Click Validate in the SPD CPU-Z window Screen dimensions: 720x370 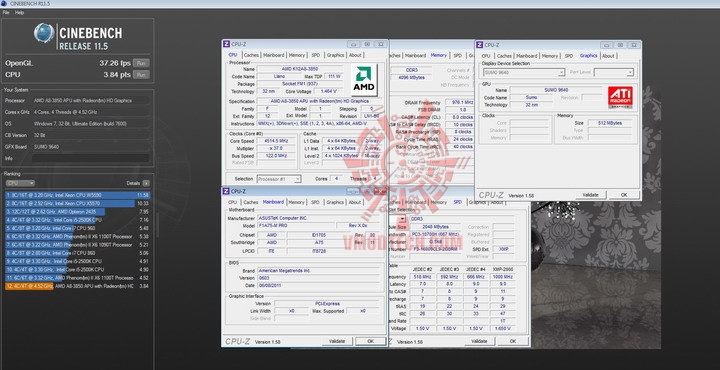479,341
